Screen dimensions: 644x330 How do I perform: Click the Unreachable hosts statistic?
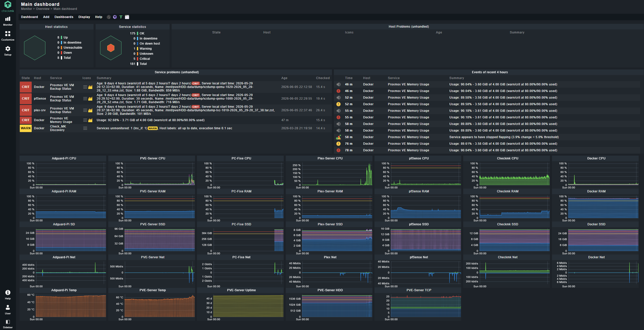click(x=70, y=48)
